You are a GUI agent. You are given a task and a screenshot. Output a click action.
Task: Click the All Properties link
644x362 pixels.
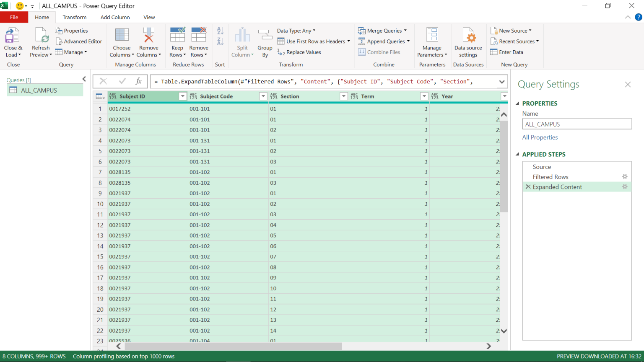(x=540, y=137)
